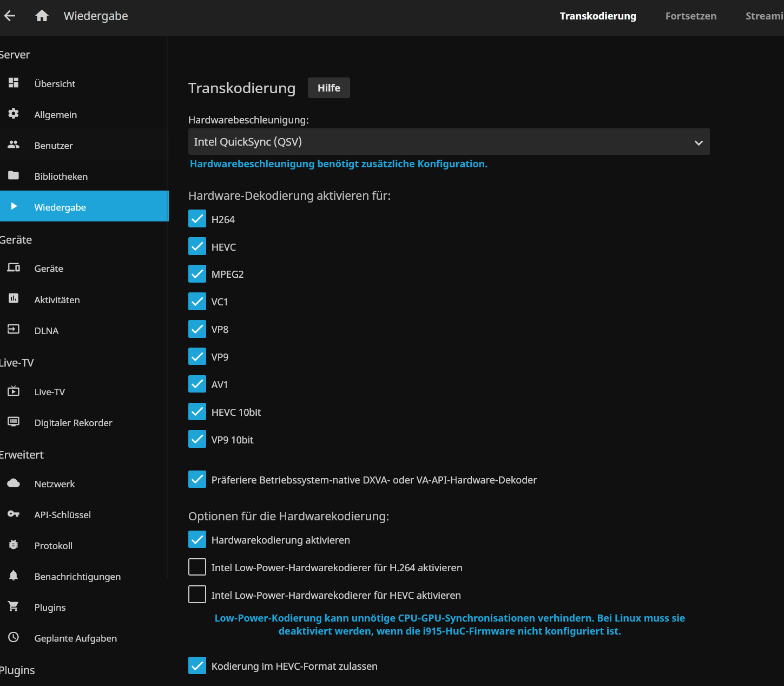Click the Hilfe button
The width and height of the screenshot is (784, 686).
pyautogui.click(x=328, y=88)
